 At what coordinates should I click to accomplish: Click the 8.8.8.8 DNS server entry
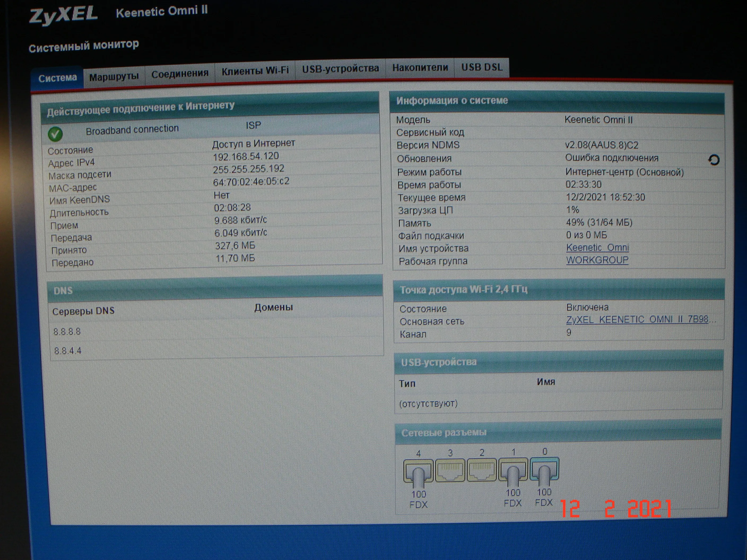[x=67, y=331]
